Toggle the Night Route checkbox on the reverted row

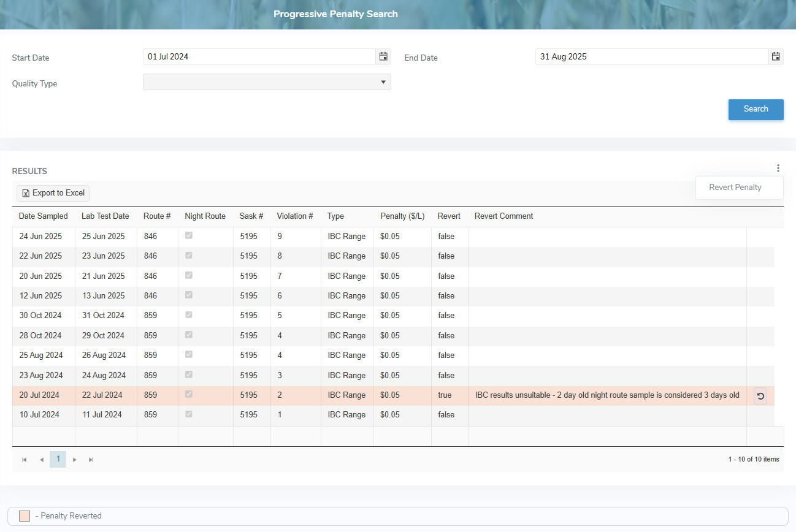[x=188, y=395]
